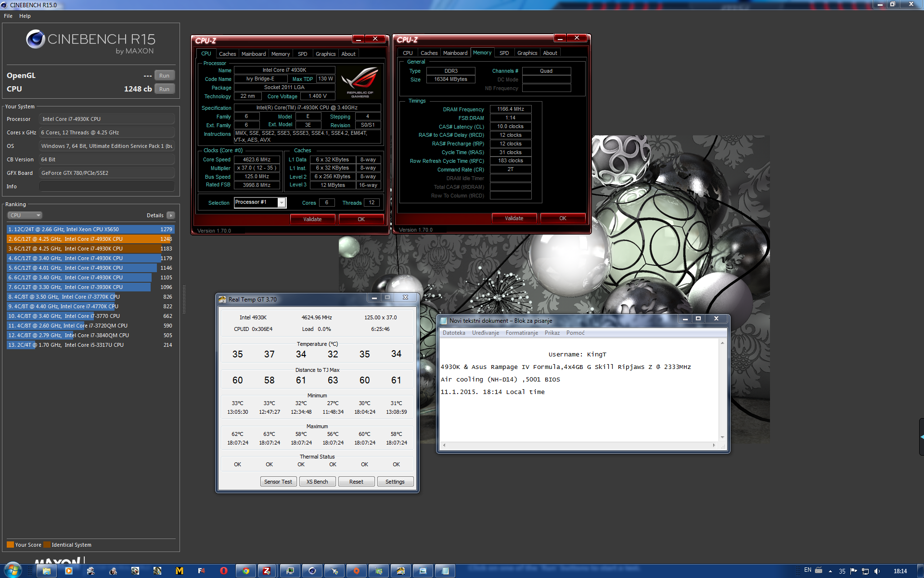
Task: Click Validate in left CPU-Z window
Action: click(312, 219)
